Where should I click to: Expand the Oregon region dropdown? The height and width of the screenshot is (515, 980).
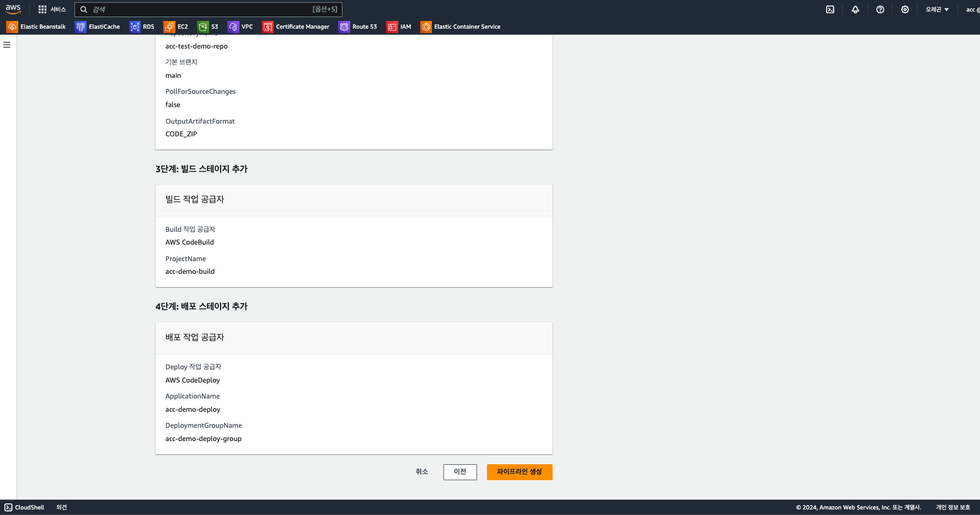(937, 9)
